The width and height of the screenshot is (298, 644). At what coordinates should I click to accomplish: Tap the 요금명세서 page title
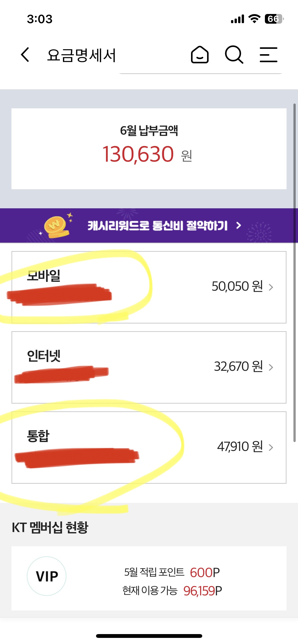point(82,55)
